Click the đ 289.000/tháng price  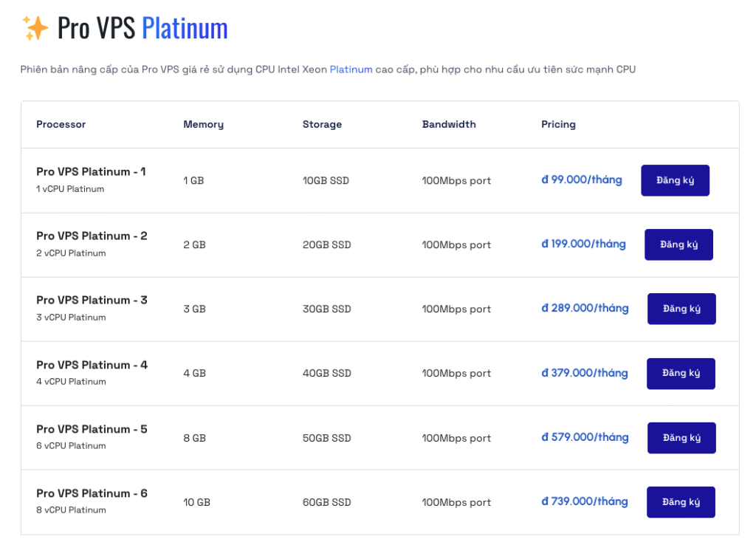pos(585,309)
